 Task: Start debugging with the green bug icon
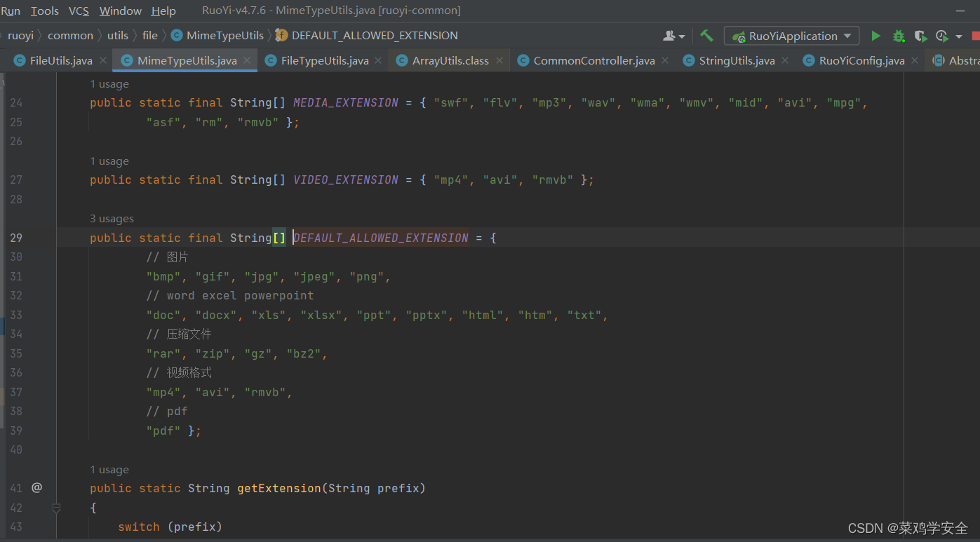pos(898,36)
